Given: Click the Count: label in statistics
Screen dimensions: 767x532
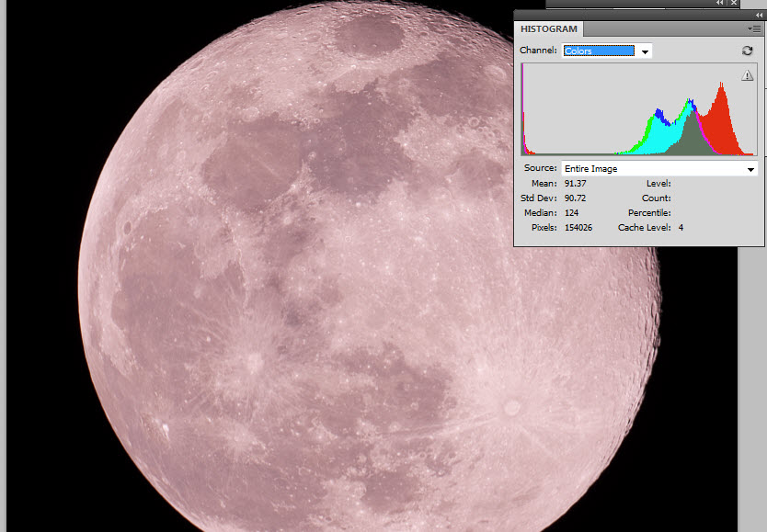Looking at the screenshot, I should (x=656, y=198).
